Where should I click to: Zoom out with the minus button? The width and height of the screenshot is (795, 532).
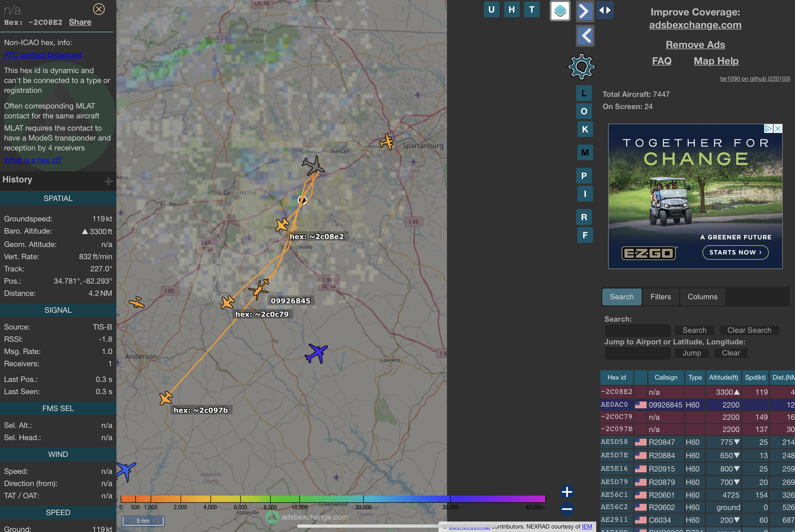567,509
